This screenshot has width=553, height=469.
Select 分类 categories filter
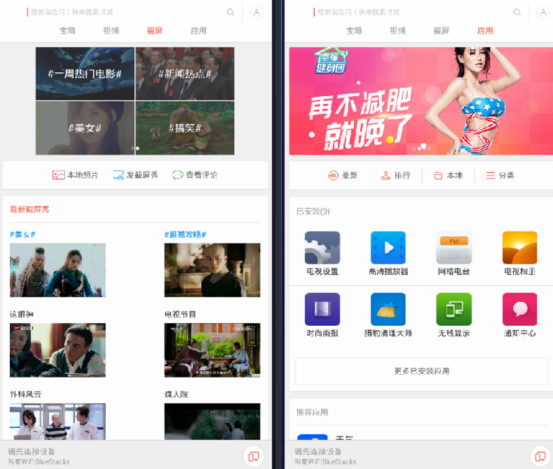click(500, 175)
